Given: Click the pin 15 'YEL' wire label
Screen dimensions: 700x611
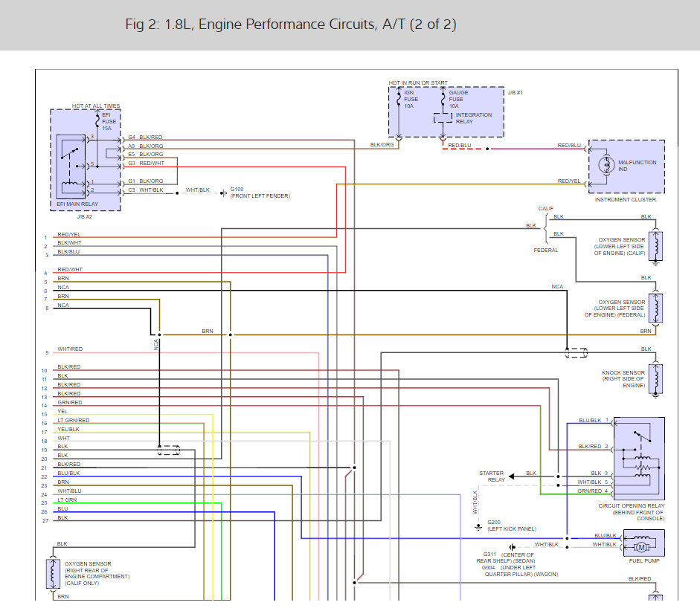Looking at the screenshot, I should 62,412.
